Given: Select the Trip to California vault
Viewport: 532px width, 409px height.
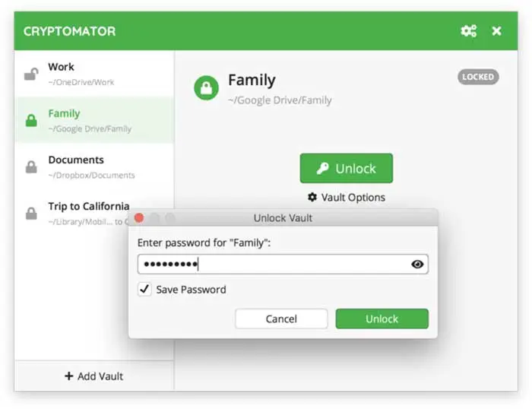Looking at the screenshot, I should click(84, 206).
